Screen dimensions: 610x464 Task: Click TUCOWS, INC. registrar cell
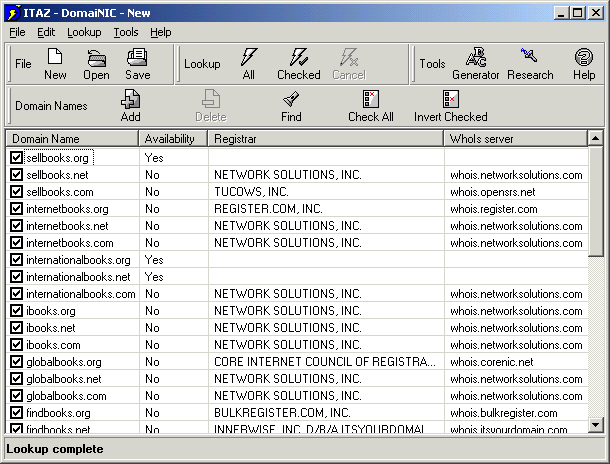click(251, 192)
